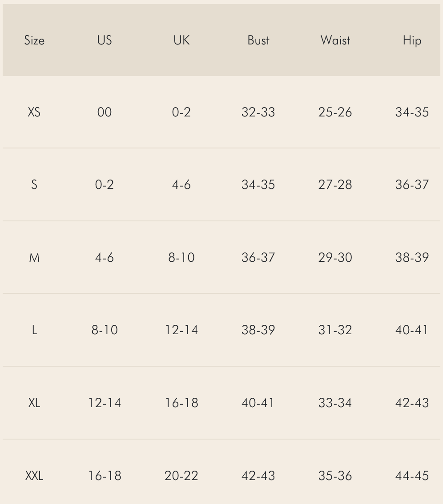443x504 pixels.
Task: Select the L size row label
Action: 34,330
